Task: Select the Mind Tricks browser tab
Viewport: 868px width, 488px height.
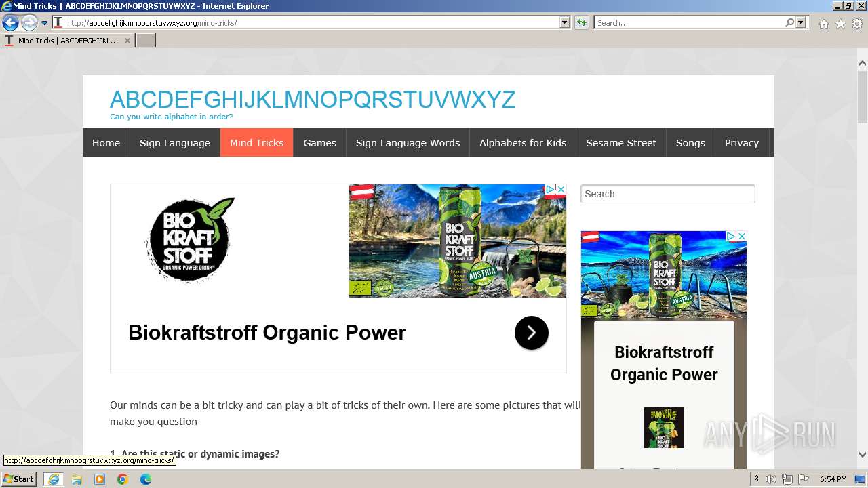Action: 66,41
